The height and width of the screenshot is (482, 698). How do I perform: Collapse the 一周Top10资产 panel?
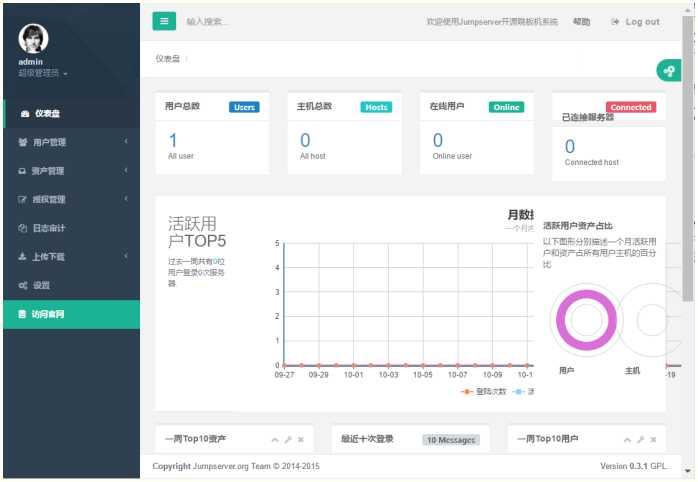[275, 440]
